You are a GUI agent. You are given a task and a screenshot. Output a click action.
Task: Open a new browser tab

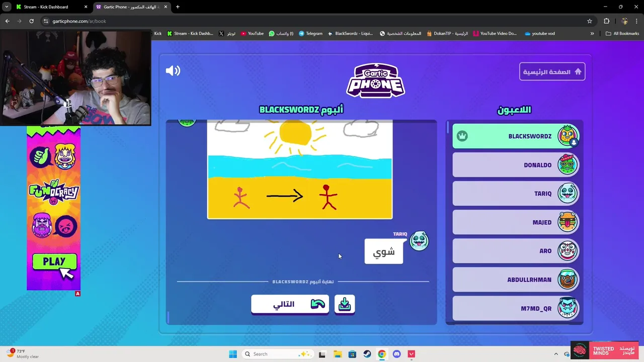coord(178,7)
